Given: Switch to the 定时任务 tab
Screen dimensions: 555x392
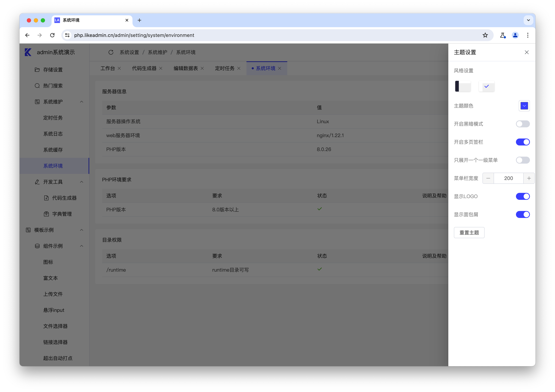Looking at the screenshot, I should coord(225,68).
